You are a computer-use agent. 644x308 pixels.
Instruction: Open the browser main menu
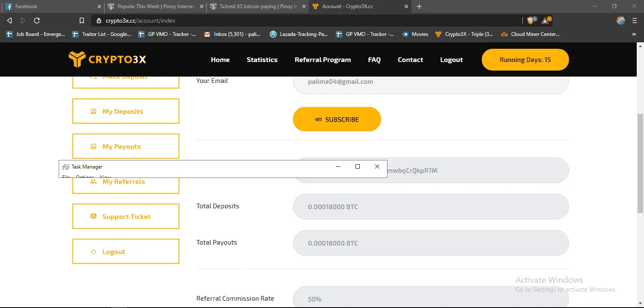(634, 21)
